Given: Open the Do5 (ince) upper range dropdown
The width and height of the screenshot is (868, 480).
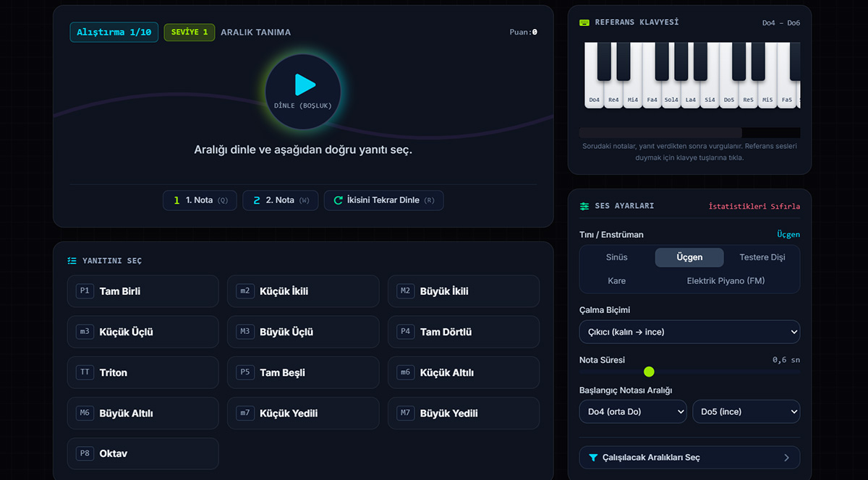Looking at the screenshot, I should tap(746, 411).
